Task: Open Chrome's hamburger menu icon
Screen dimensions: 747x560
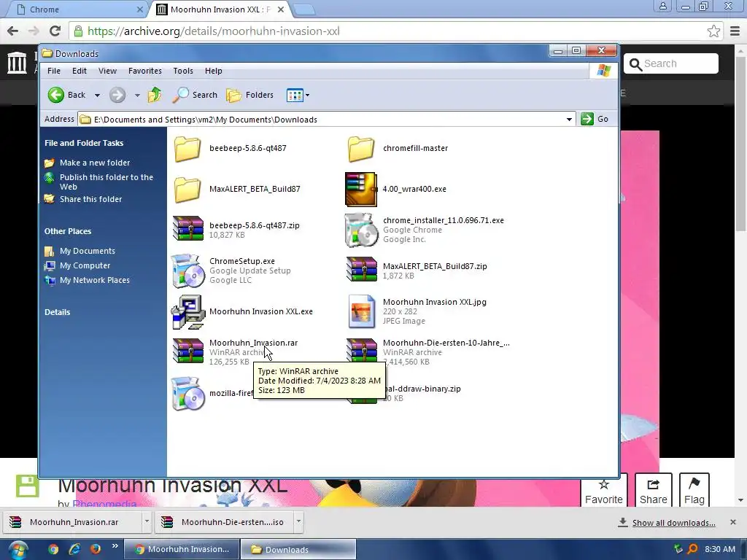Action: pyautogui.click(x=735, y=31)
